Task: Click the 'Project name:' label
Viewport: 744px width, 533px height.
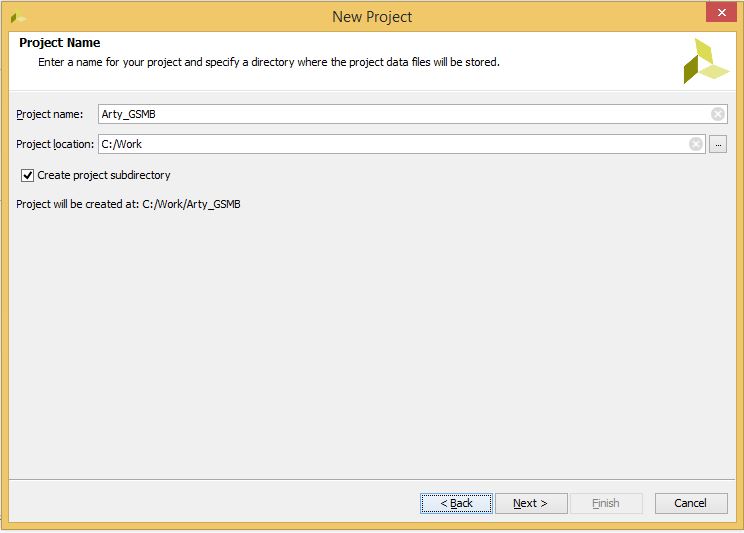Action: 50,114
